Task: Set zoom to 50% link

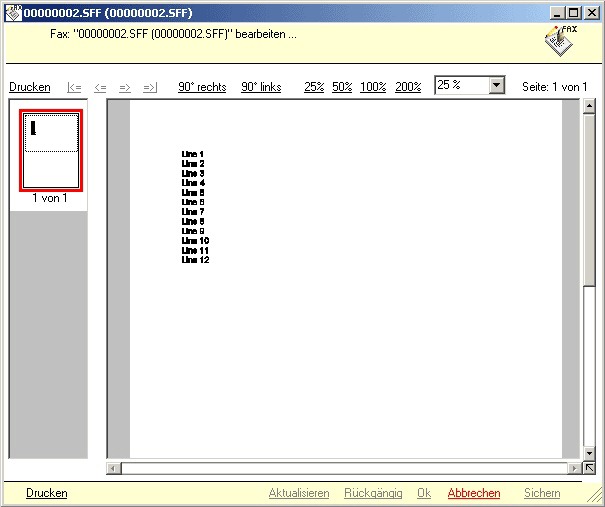Action: point(342,87)
